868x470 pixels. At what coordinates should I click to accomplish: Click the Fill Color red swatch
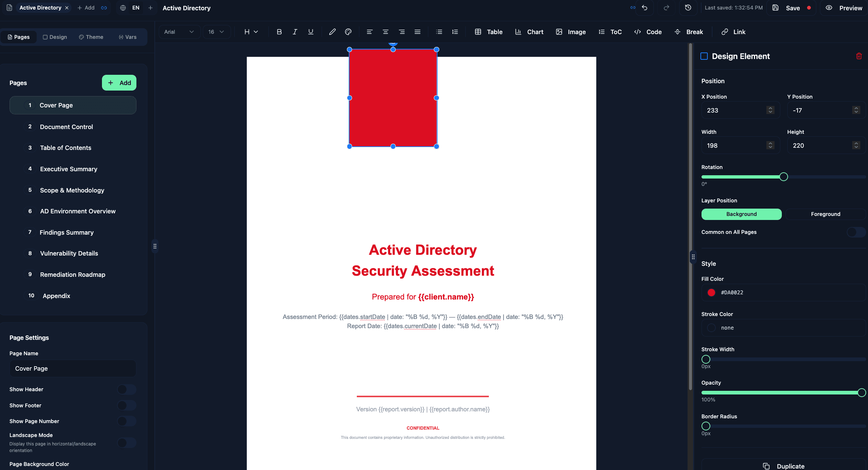[x=711, y=293]
